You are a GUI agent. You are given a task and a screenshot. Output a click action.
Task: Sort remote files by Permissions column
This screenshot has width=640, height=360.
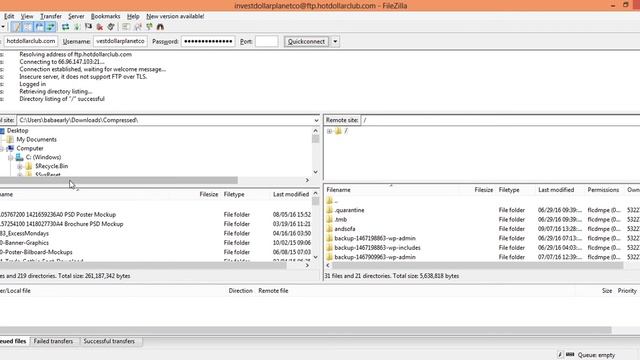point(603,190)
